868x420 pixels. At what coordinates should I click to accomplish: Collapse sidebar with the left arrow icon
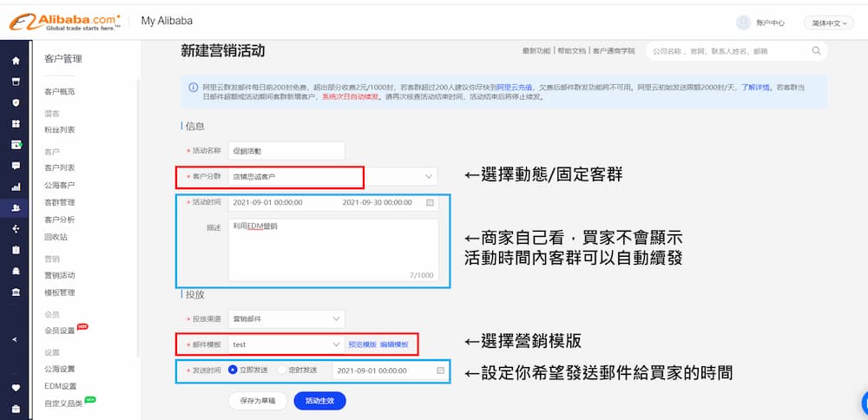[15, 339]
